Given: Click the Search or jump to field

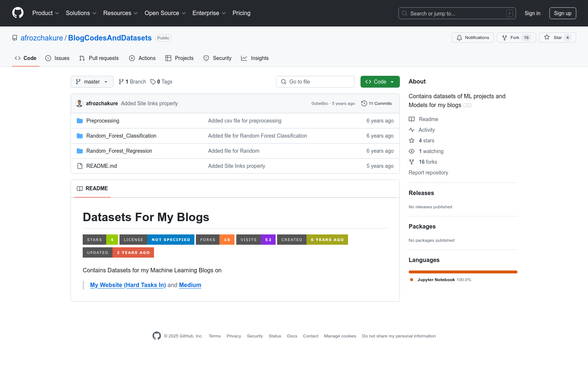Looking at the screenshot, I should 457,13.
